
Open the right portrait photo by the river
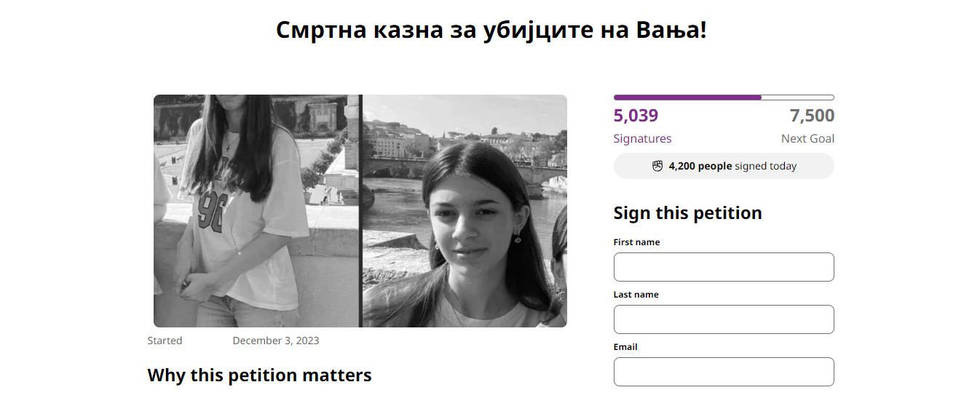(x=465, y=211)
